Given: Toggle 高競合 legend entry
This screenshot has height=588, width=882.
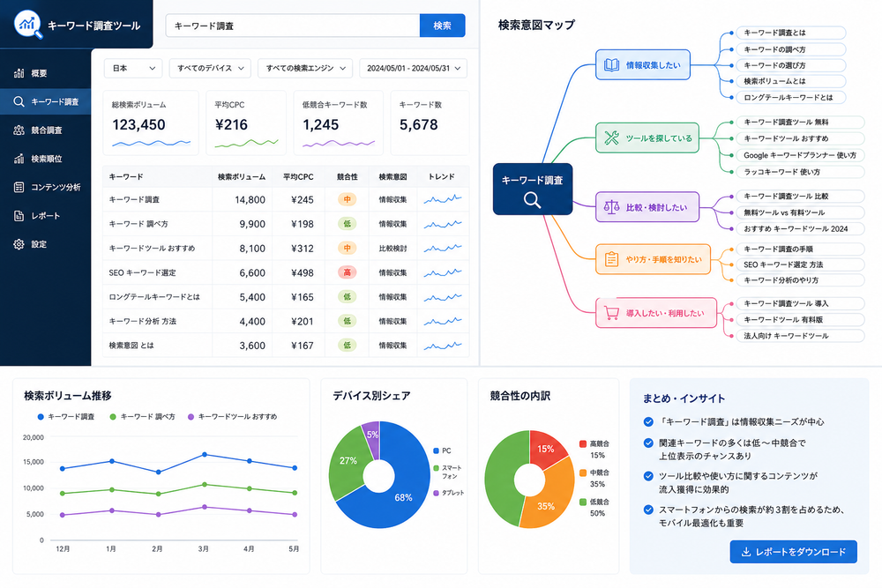Looking at the screenshot, I should point(594,449).
